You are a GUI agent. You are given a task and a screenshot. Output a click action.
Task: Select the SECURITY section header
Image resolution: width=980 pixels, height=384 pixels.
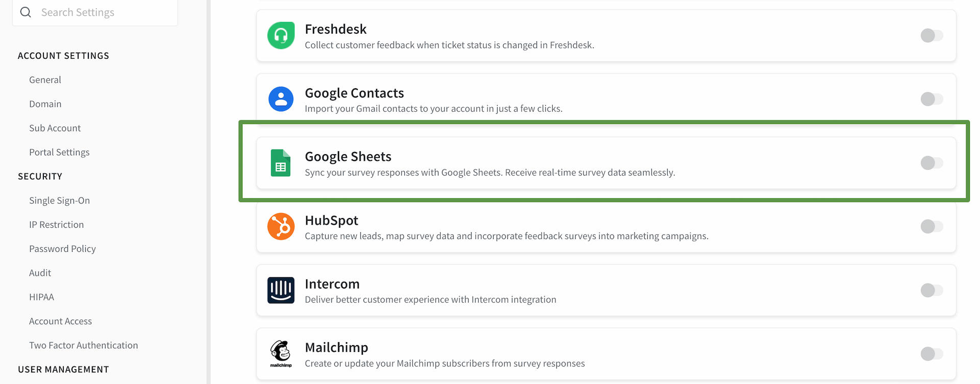coord(40,176)
